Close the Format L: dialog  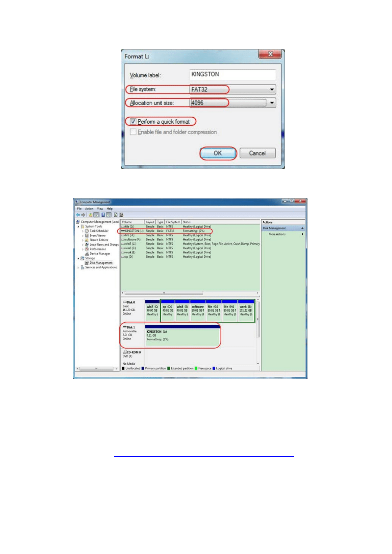point(270,54)
